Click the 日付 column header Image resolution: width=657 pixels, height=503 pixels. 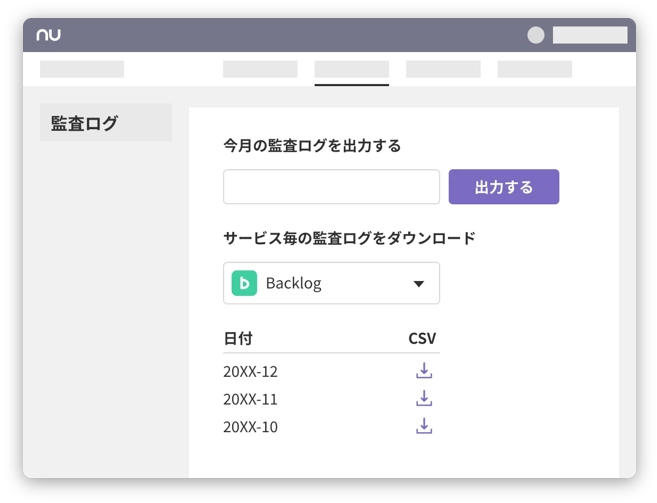[x=238, y=338]
